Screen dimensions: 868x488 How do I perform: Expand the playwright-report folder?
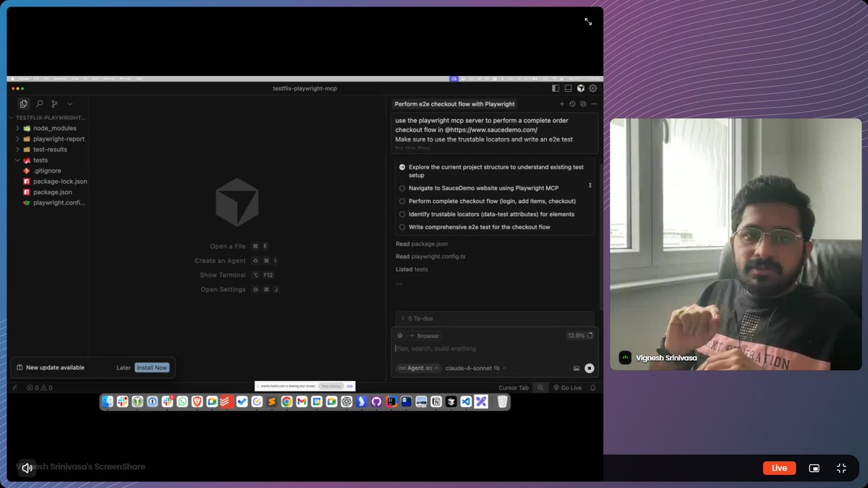click(52, 139)
